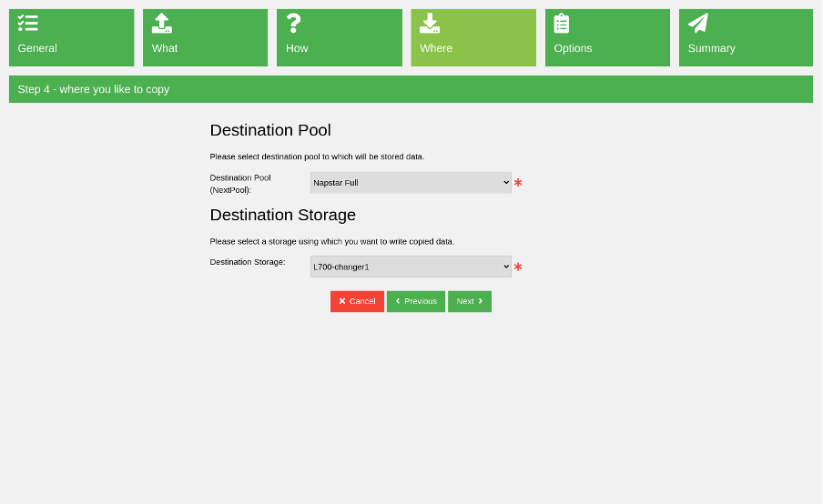Screen dimensions: 823x504
Task: Click the right chevron icon in Next
Action: pyautogui.click(x=481, y=301)
